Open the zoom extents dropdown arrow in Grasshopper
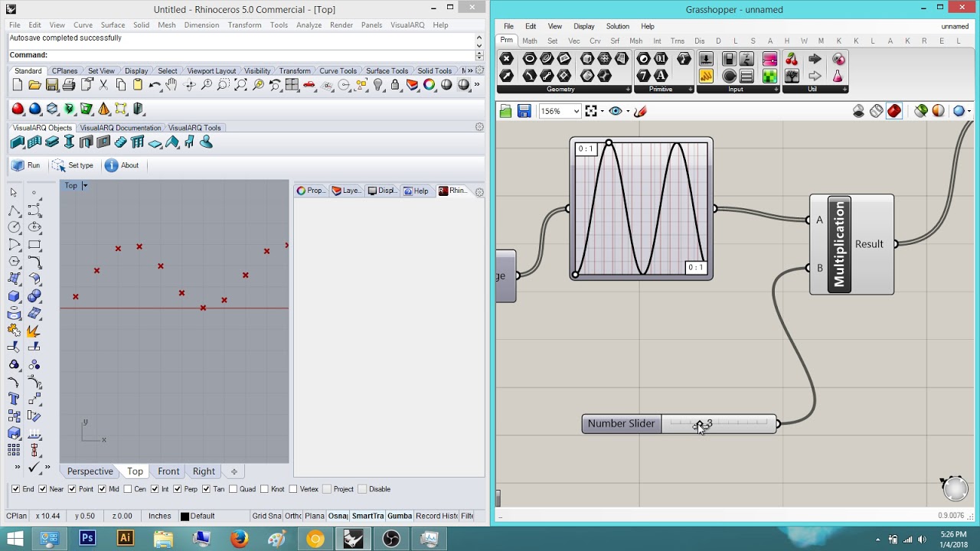The height and width of the screenshot is (551, 980). point(603,112)
